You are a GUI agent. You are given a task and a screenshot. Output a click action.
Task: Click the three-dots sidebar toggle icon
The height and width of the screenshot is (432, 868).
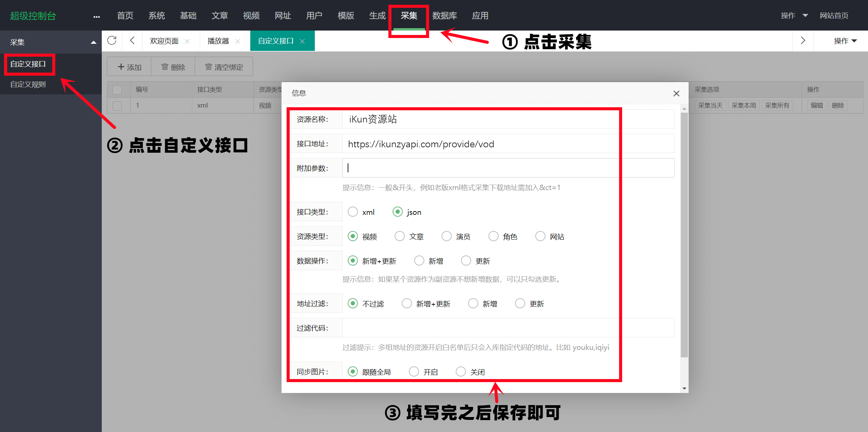pos(97,16)
